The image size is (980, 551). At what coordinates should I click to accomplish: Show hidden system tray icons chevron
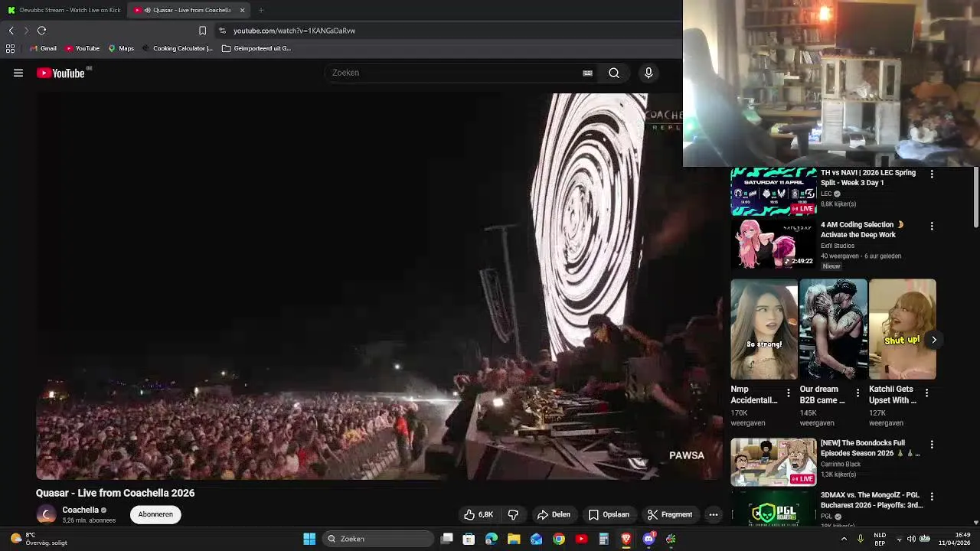[x=844, y=539]
